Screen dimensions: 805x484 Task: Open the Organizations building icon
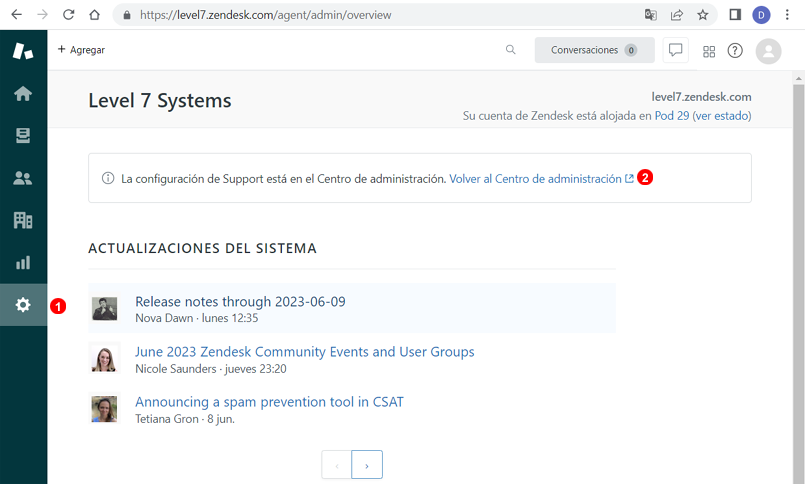[x=23, y=220]
